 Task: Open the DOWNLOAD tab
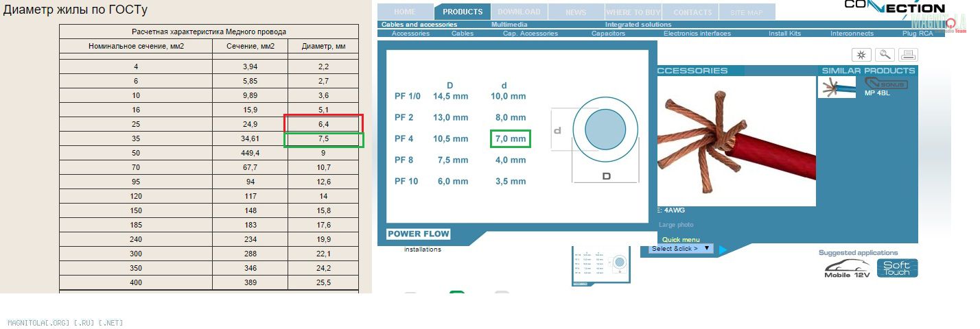coord(519,12)
